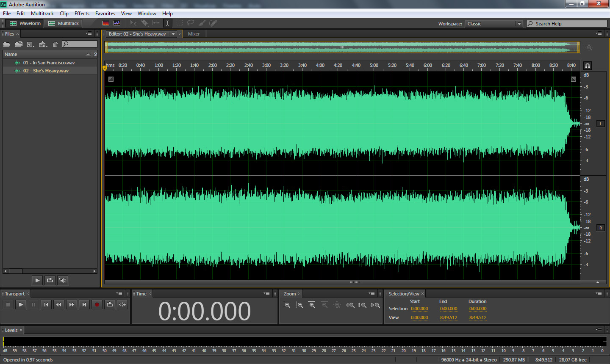The image size is (610, 364).
Task: Click the playhead marker on the timeline
Action: point(105,68)
